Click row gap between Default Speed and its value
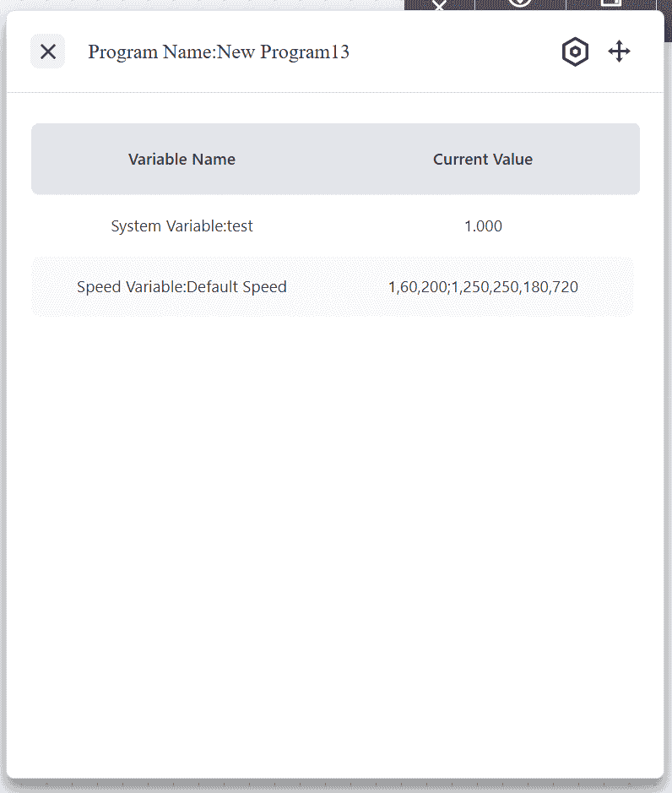 (x=336, y=287)
